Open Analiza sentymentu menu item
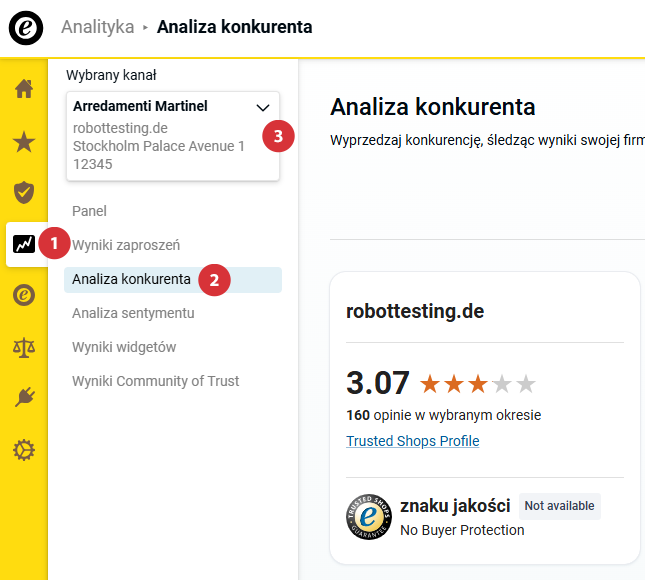 tap(133, 313)
